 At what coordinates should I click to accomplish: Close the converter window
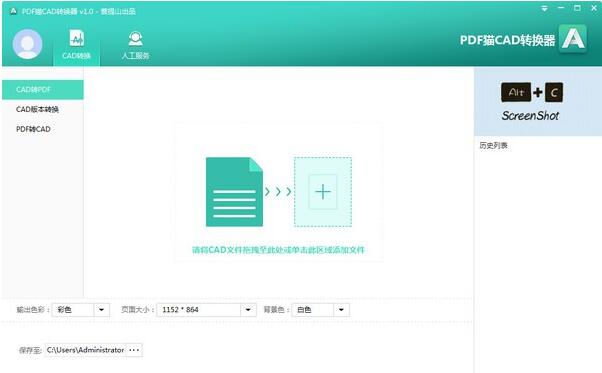click(x=594, y=8)
